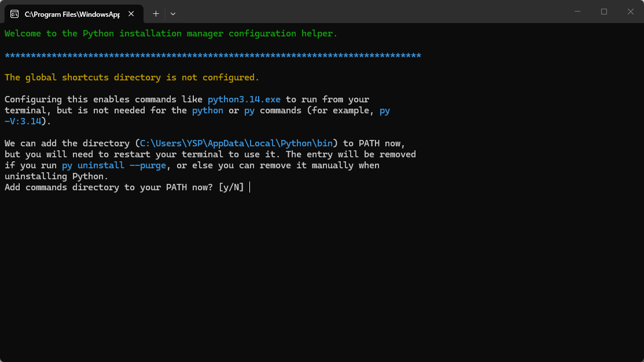Image resolution: width=644 pixels, height=362 pixels.
Task: Click the path C:\Users\YSP\AppData\Local\Python\bin
Action: pos(236,143)
